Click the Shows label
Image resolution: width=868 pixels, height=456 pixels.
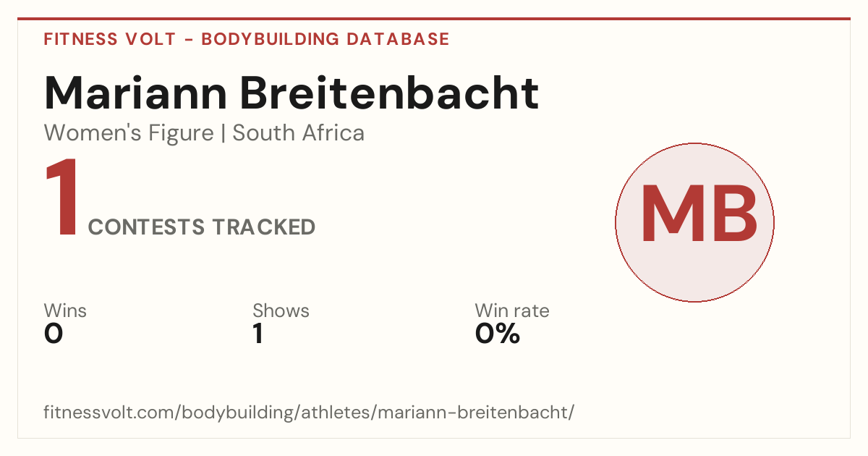pos(281,311)
